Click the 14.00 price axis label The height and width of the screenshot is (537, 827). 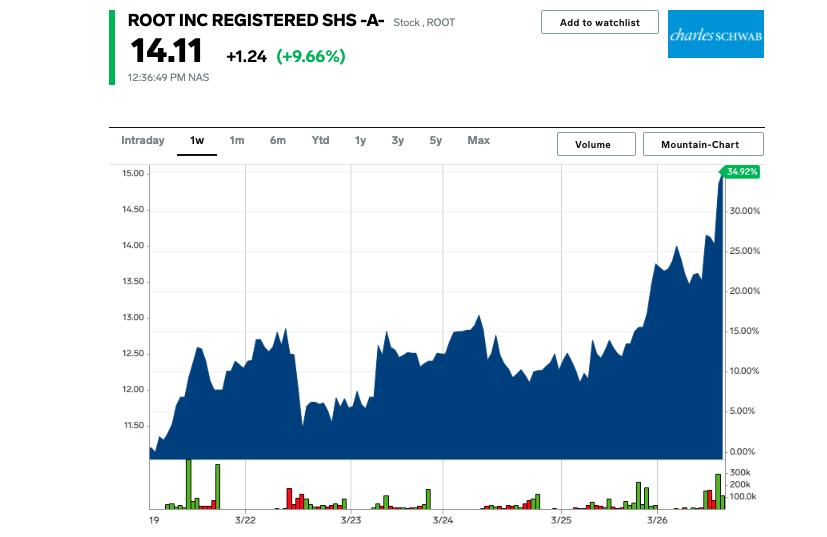coord(133,245)
